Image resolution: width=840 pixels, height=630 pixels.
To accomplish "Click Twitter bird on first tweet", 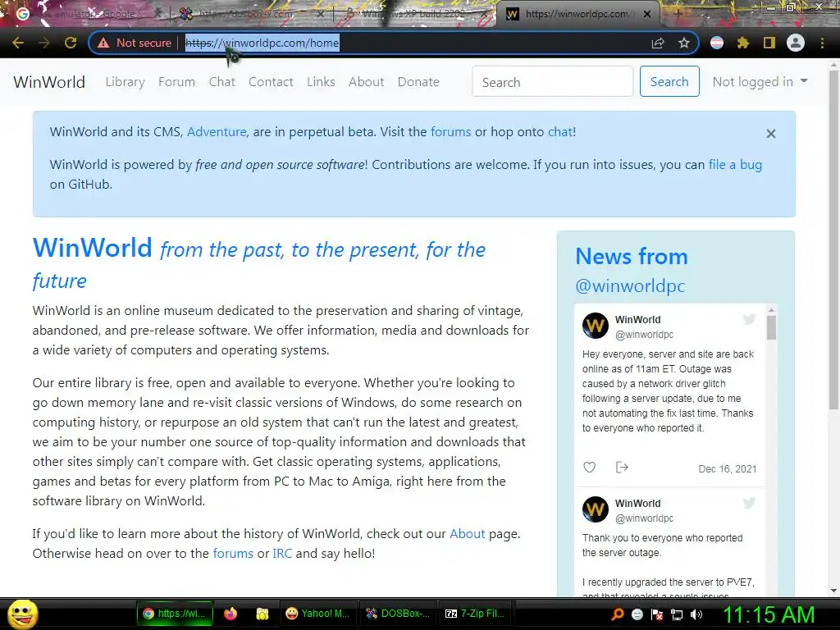I will [749, 320].
